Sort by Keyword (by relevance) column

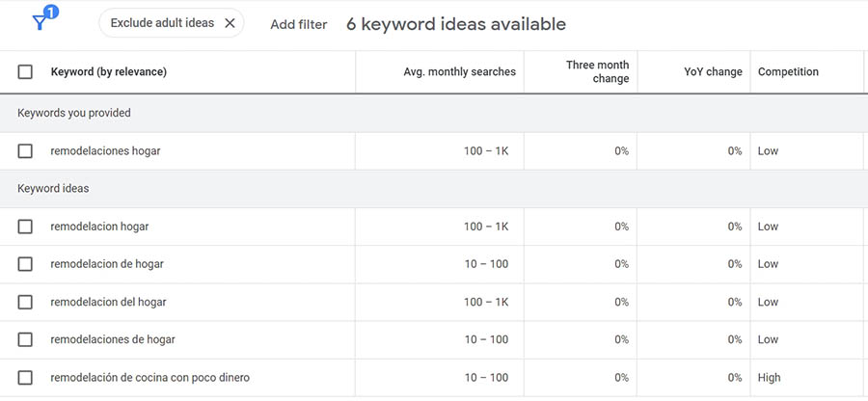click(x=108, y=71)
